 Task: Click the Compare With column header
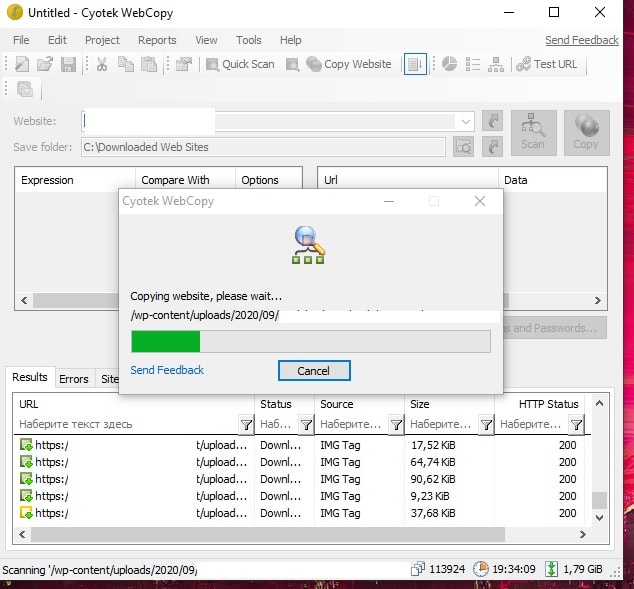pyautogui.click(x=185, y=180)
